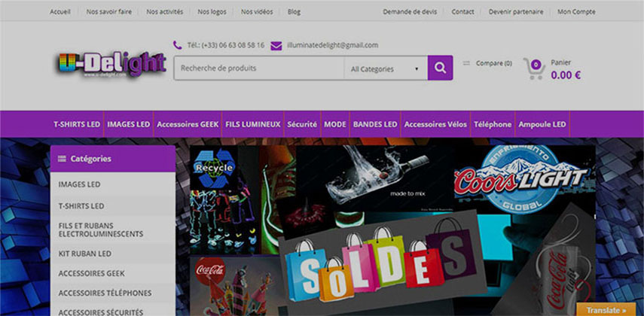Open FILS LUMINEUX nav category

[x=253, y=124]
